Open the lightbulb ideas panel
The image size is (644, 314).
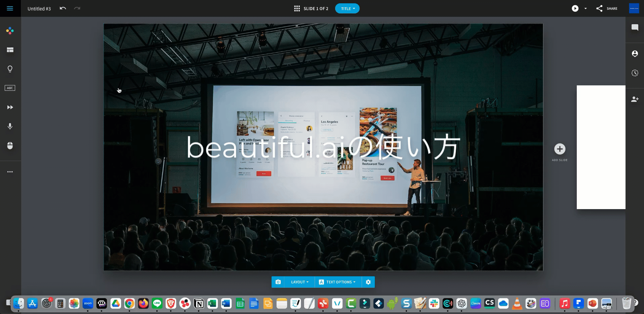tap(10, 69)
